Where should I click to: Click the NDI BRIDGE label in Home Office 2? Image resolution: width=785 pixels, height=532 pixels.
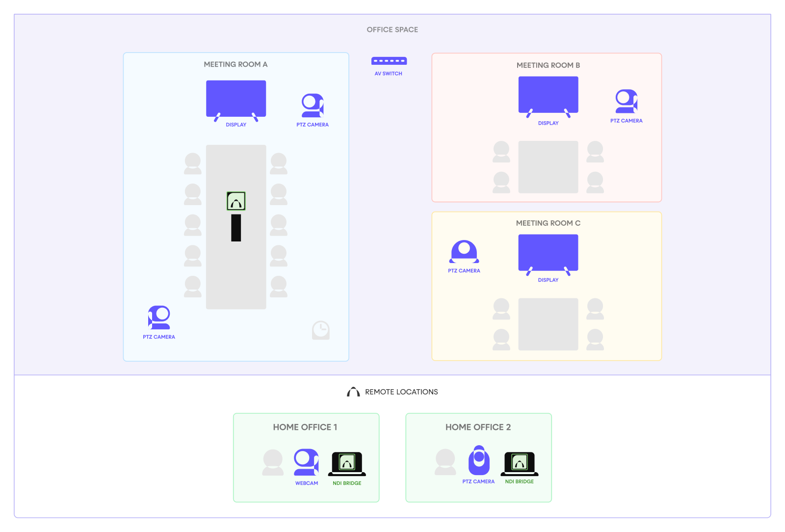[520, 481]
